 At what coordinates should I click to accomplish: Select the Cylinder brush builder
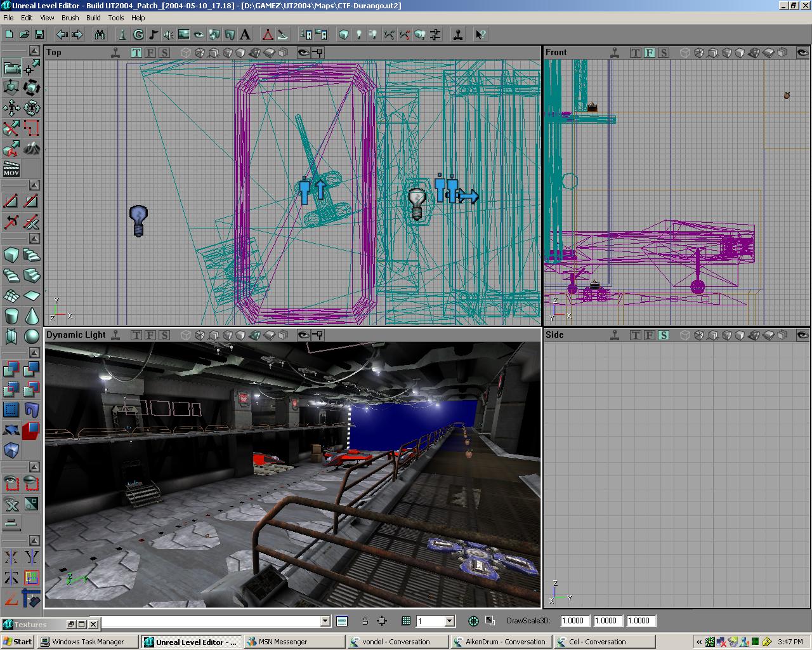(x=11, y=316)
